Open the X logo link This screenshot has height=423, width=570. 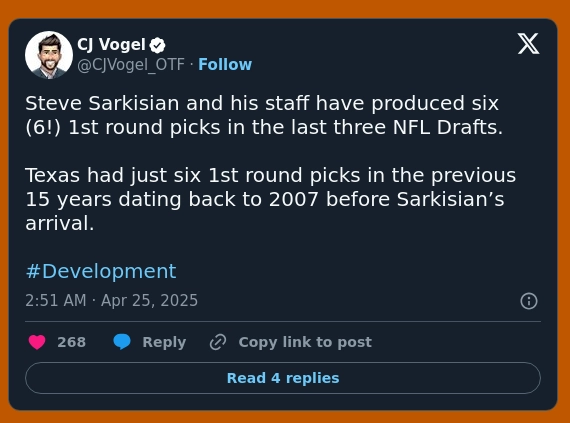click(x=528, y=44)
